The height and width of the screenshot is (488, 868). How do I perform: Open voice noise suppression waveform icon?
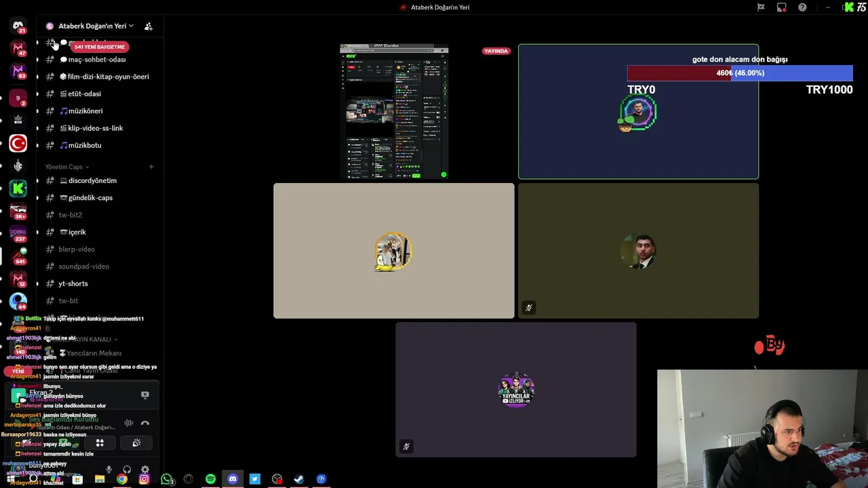(128, 423)
